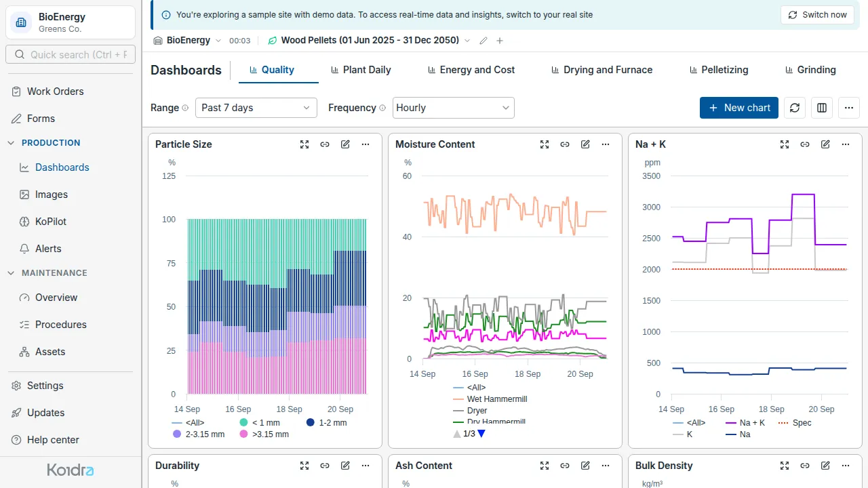Open more options for Na + K chart
868x488 pixels.
coord(846,144)
